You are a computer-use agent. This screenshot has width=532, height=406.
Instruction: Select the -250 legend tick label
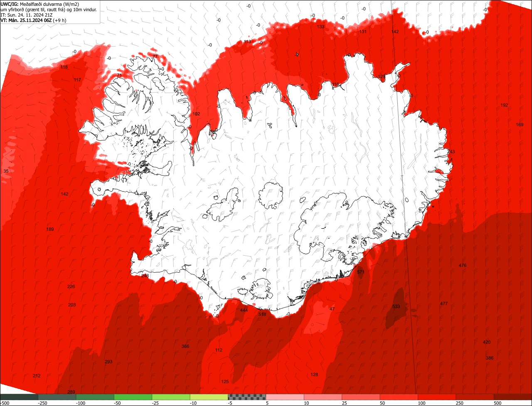(42, 403)
